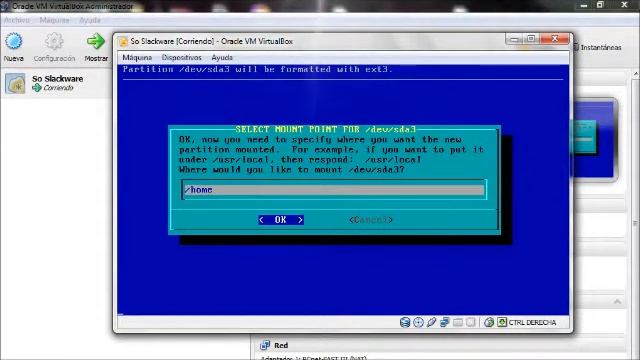This screenshot has width=640, height=360.
Task: Open the Dispositivos menu of the VM window
Action: pyautogui.click(x=182, y=58)
